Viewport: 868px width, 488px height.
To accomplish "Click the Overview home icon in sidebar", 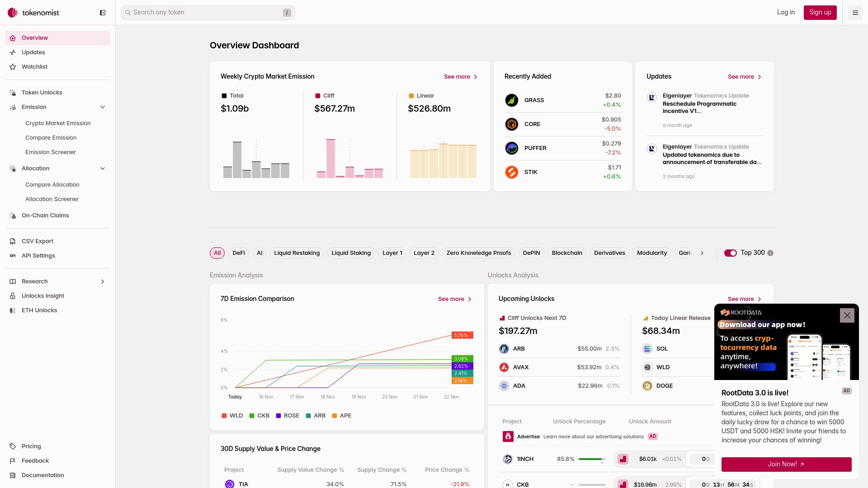I will point(13,38).
